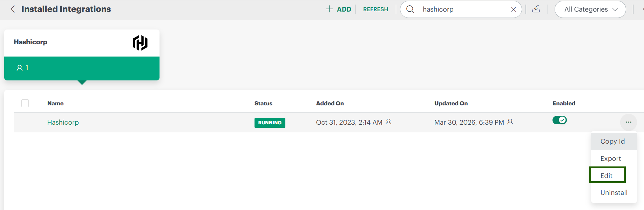Disable the Hashicorp Enabled toggle
Screen dimensions: 644x210
pos(560,120)
